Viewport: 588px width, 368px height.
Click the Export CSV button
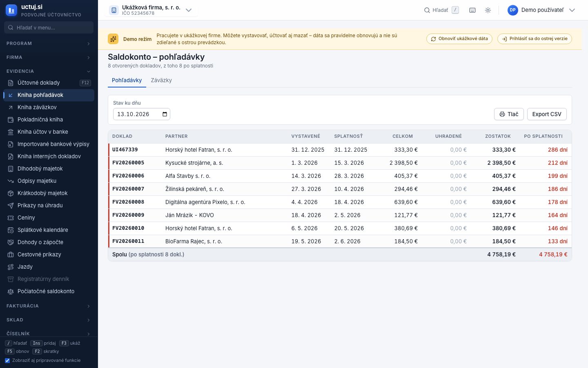click(547, 114)
